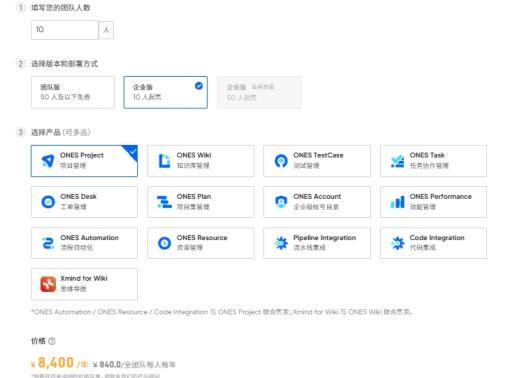Select the Xmind for Wiki product card
The width and height of the screenshot is (508, 378).
coord(84,284)
